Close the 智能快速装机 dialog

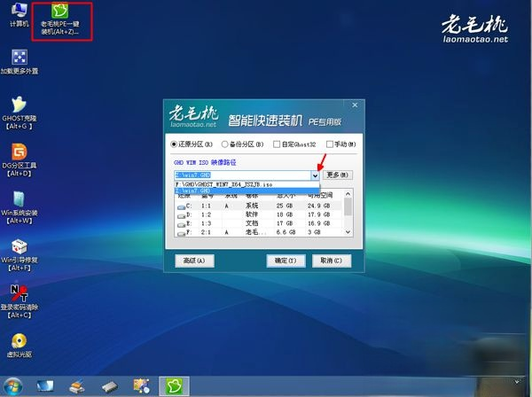click(x=355, y=105)
